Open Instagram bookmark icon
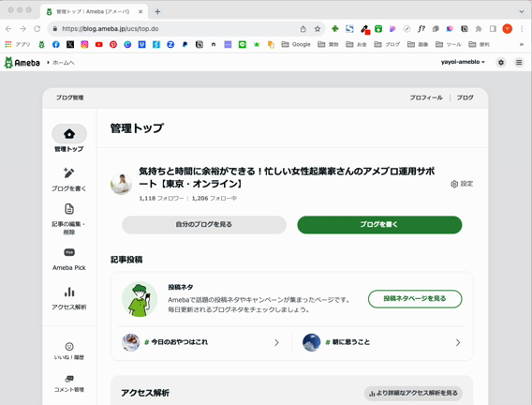532x405 pixels. (x=84, y=44)
